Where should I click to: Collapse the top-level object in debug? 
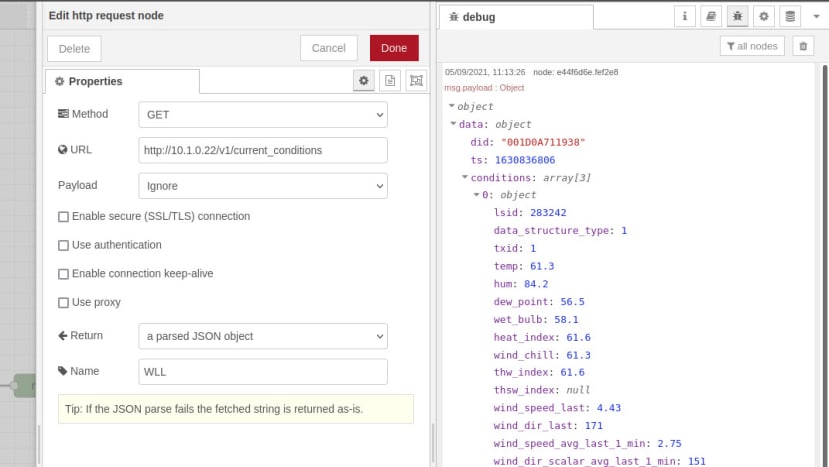pyautogui.click(x=452, y=106)
